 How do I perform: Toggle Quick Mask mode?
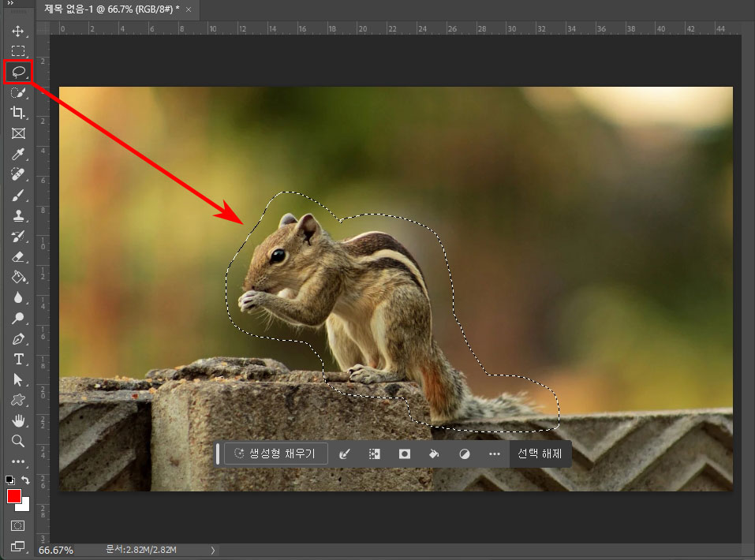[18, 525]
